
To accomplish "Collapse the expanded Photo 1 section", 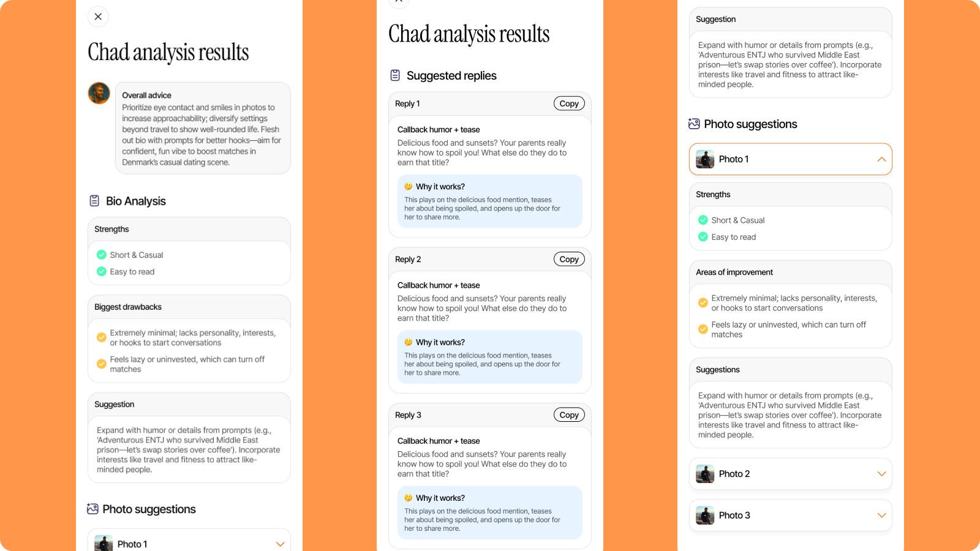I will click(x=881, y=159).
